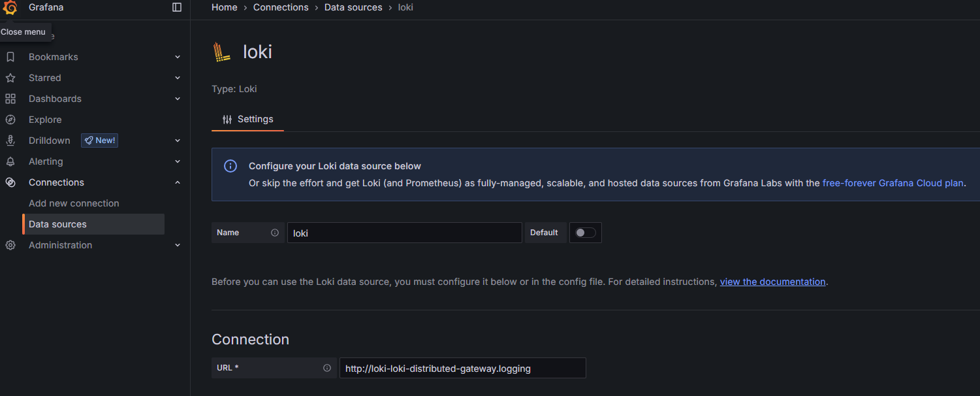Open the Settings tab
980x396 pixels.
(247, 120)
